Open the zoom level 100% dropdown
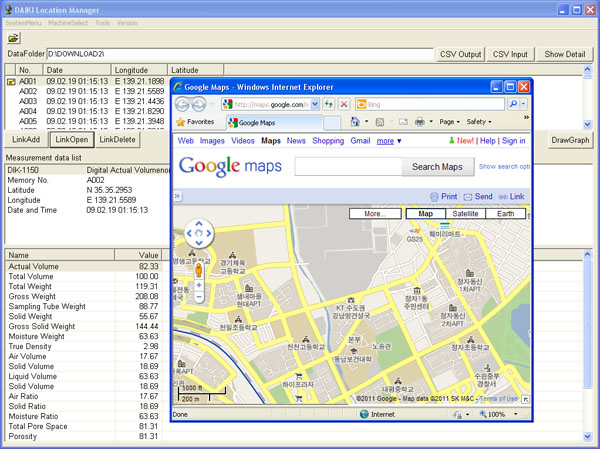600x449 pixels. click(515, 414)
